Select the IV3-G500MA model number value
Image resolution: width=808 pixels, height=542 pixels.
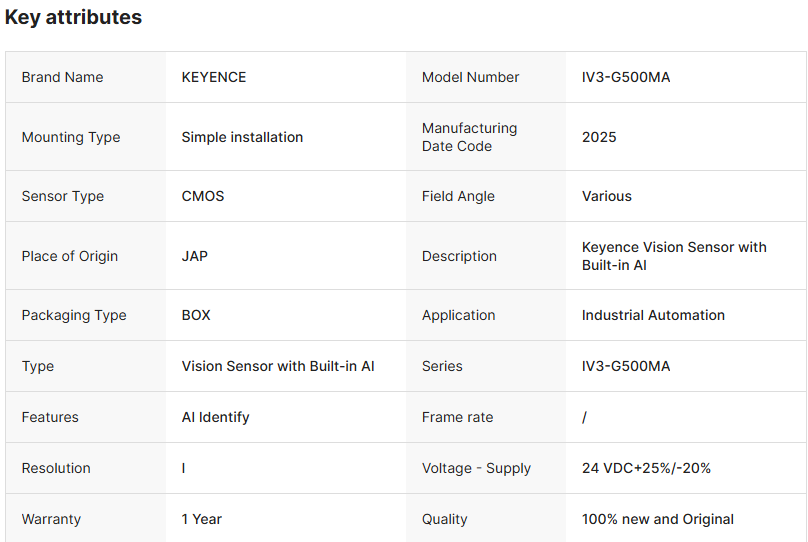point(625,77)
